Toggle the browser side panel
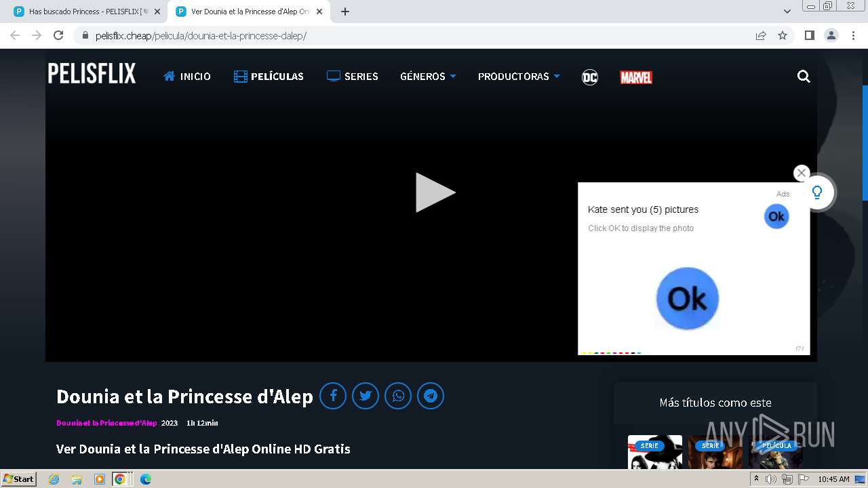The image size is (868, 488). 810,35
